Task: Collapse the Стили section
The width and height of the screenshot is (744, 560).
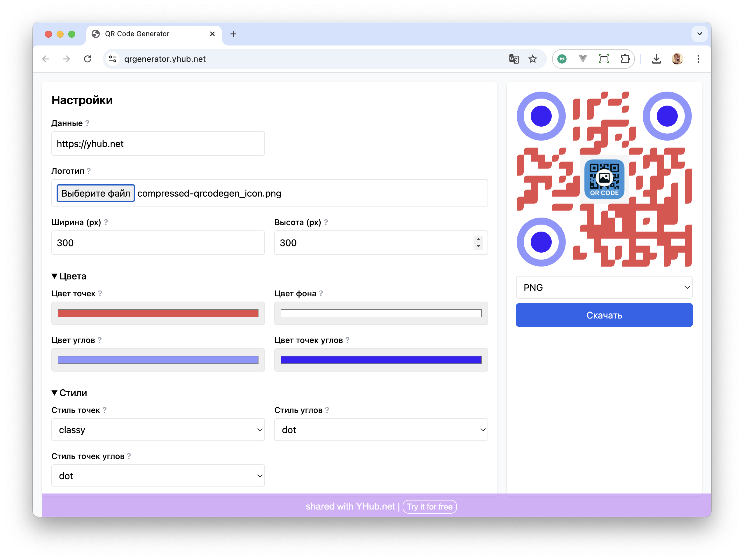Action: (x=69, y=393)
